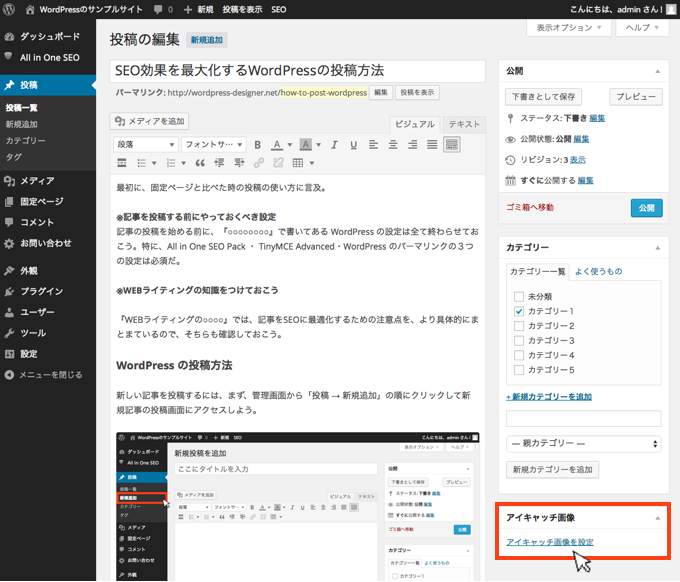Check the カテゴリー2 checkbox
Screen dimensions: 680x582
pyautogui.click(x=519, y=326)
